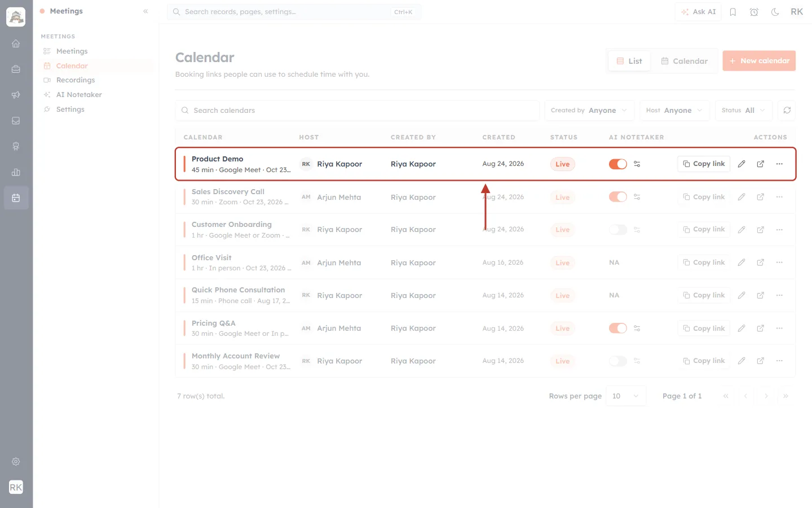The image size is (812, 508).
Task: Switch to dark mode moon icon
Action: (775, 12)
